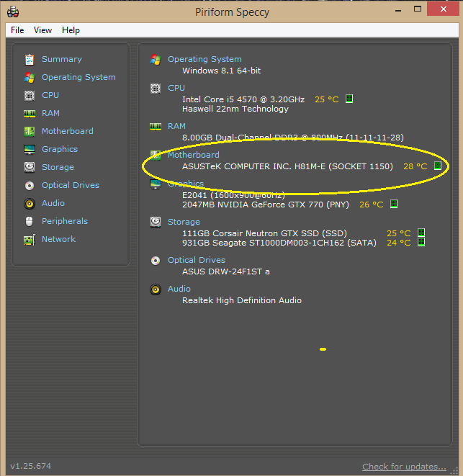
Task: Click the version v1.25.674 label
Action: [31, 466]
